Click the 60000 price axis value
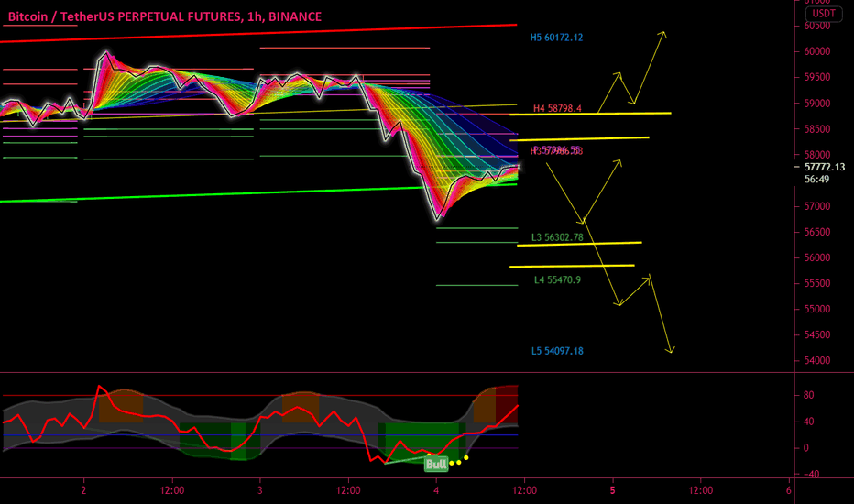Viewport: 854px width, 504px height. (x=817, y=51)
